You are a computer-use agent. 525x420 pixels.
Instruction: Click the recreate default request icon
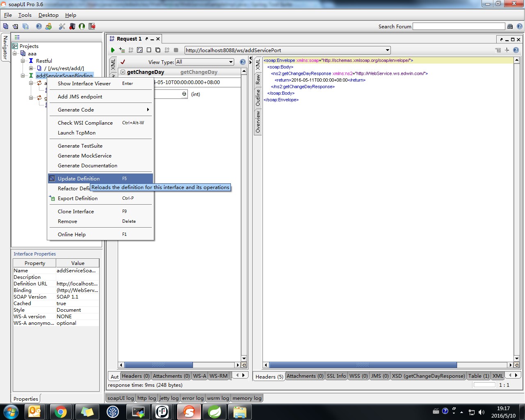140,50
